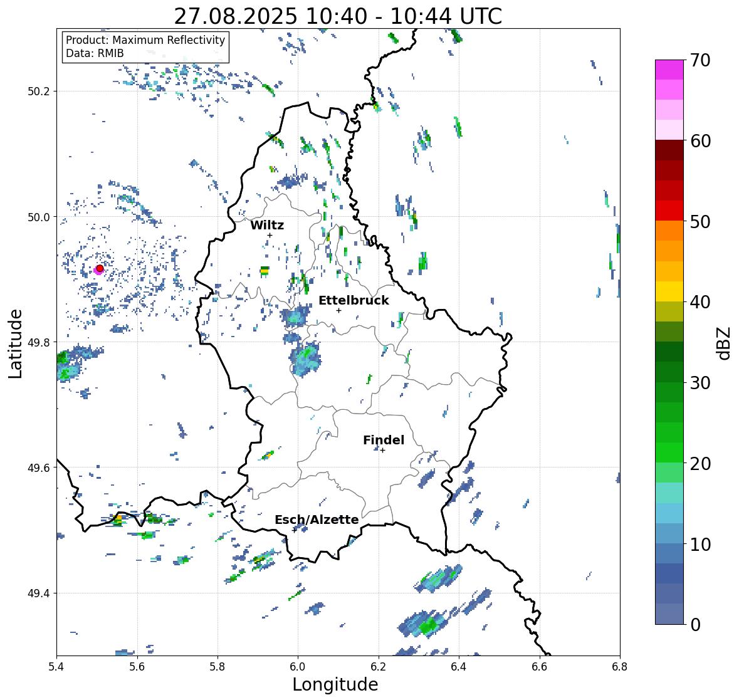Click the longitude tick label 6.2
The height and width of the screenshot is (700, 739).
[379, 666]
